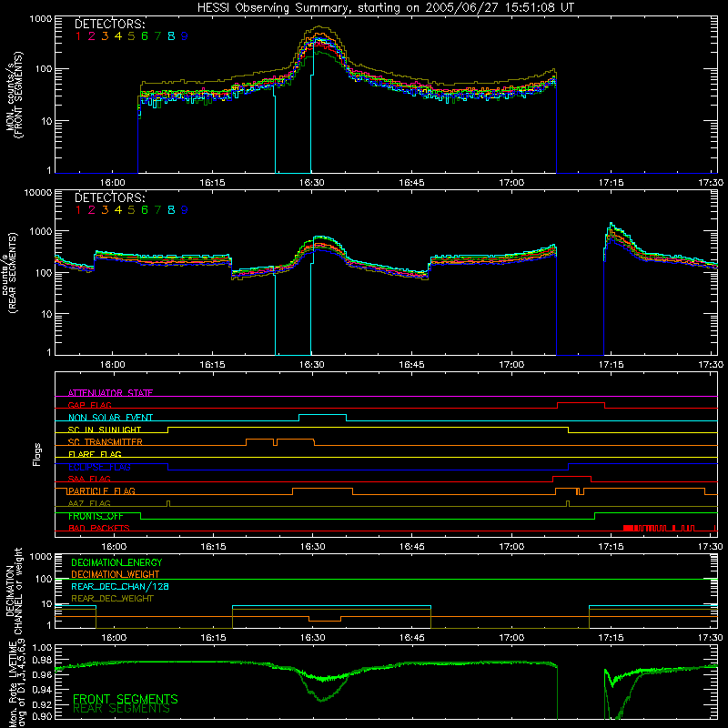Click the SC IN SUNLIGHT flag label

(x=105, y=430)
